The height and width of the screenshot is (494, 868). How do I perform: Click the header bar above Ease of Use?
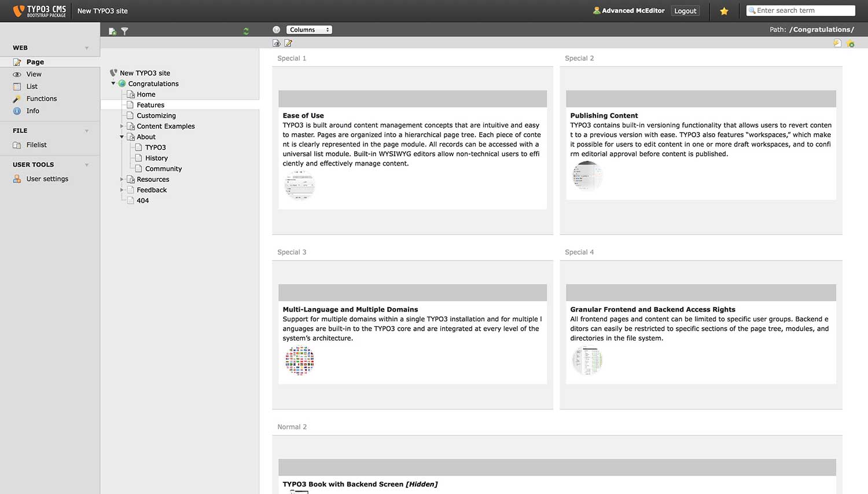pyautogui.click(x=413, y=98)
